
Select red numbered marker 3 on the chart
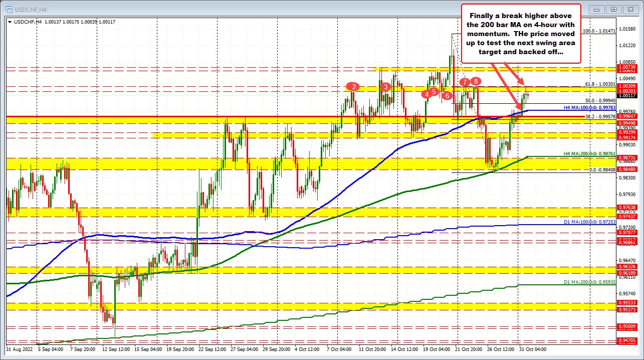385,87
